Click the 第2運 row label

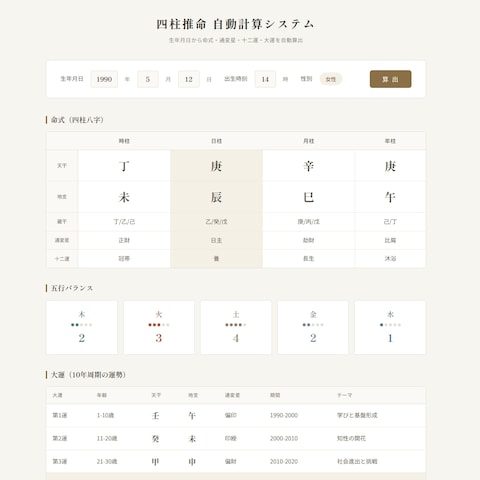[x=60, y=438]
